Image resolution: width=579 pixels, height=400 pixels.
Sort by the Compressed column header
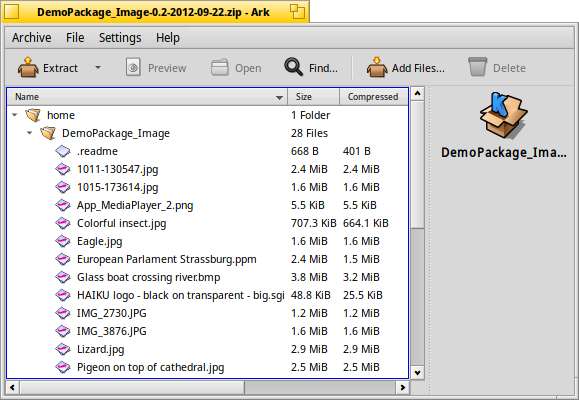pyautogui.click(x=374, y=97)
